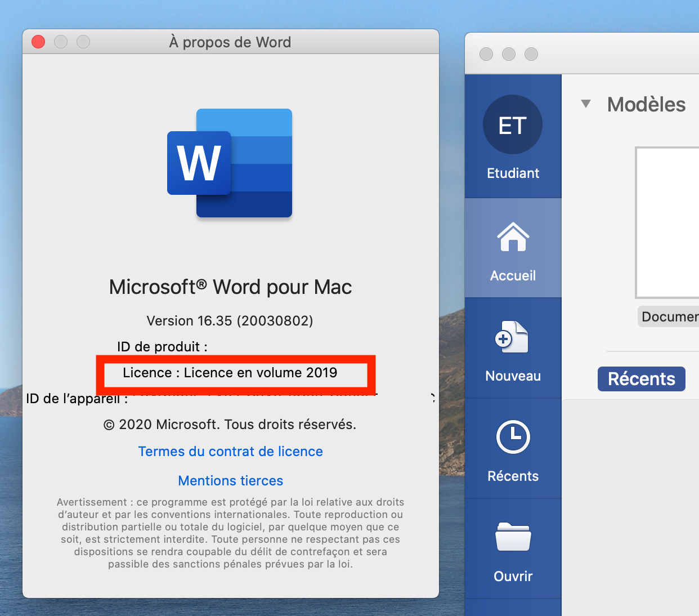Viewport: 699px width, 616px height.
Task: Click the Word logo in the About dialog
Action: [230, 163]
